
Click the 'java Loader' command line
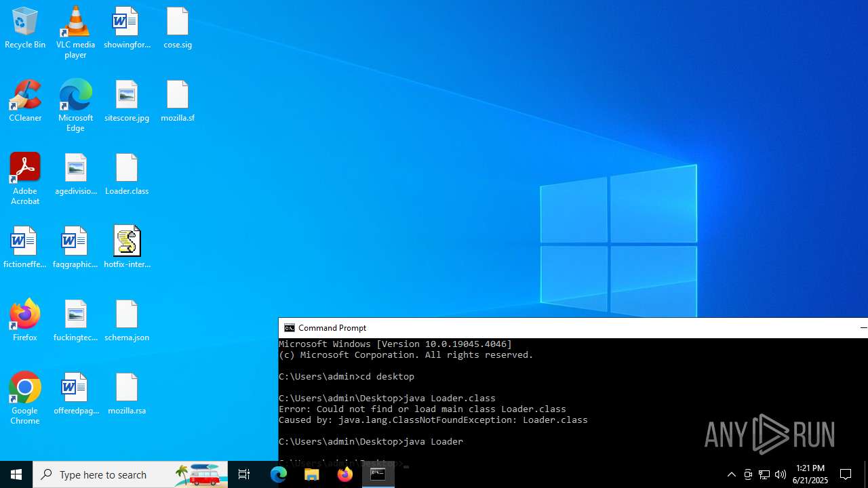(x=371, y=442)
